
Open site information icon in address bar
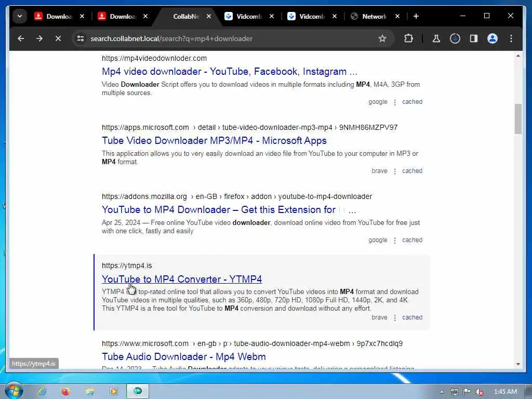point(81,38)
